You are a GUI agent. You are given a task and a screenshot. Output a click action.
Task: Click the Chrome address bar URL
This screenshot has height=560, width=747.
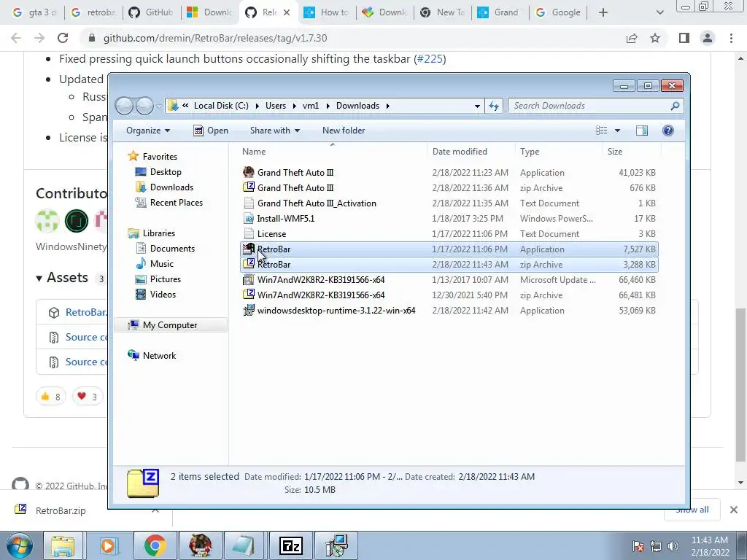(x=215, y=38)
